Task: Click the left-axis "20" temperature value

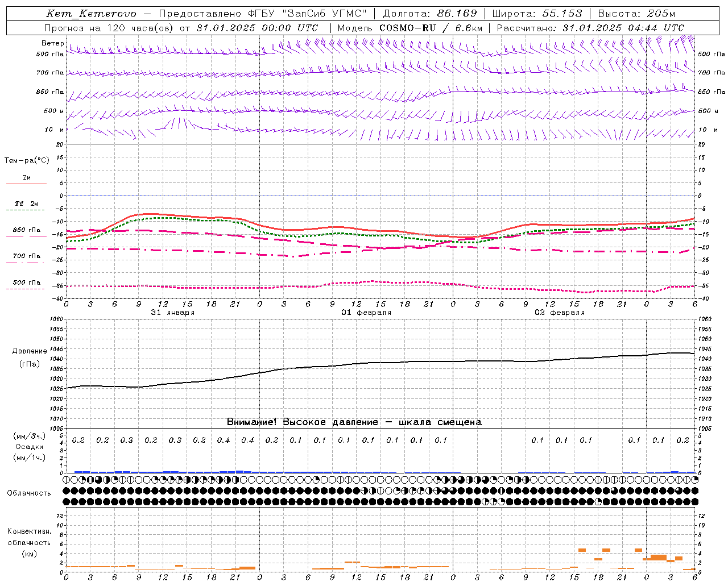Action: [x=61, y=144]
